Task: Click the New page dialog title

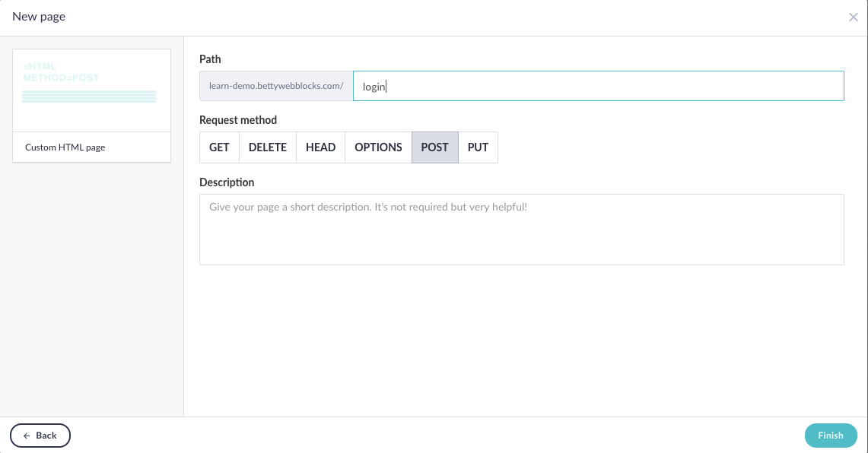Action: pyautogui.click(x=38, y=16)
